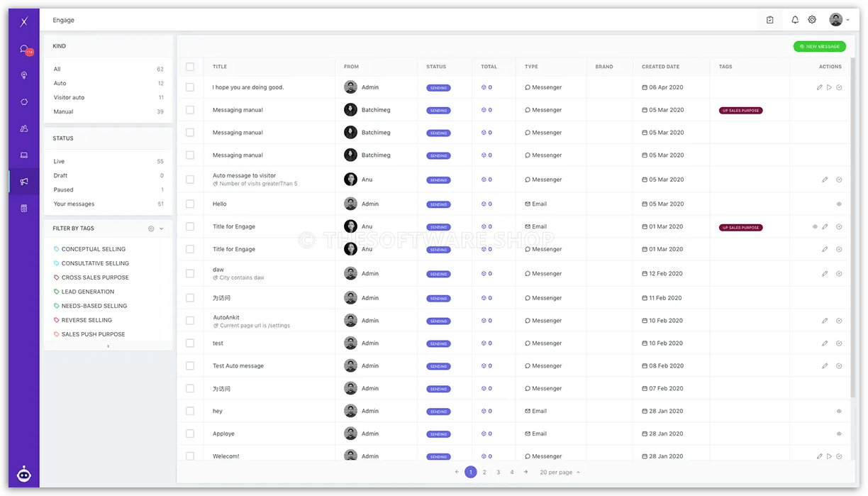Show the 'hey' email message via eye icon

(839, 411)
